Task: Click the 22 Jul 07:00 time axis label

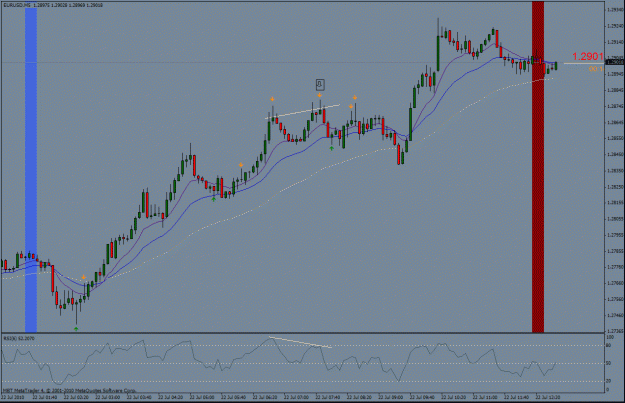Action: pyautogui.click(x=296, y=397)
